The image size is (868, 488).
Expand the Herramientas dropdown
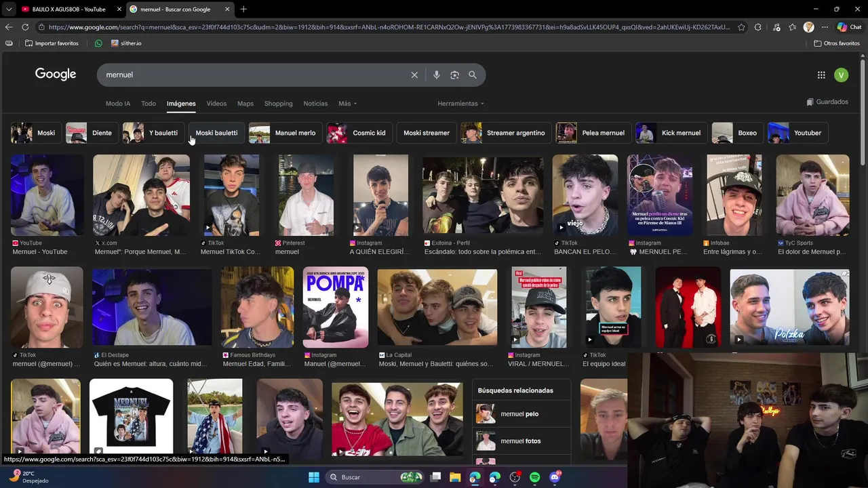pyautogui.click(x=461, y=104)
